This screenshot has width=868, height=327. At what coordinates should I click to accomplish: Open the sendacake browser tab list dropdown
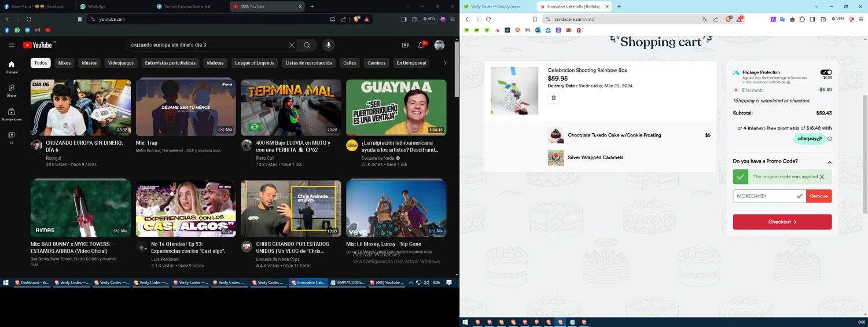(816, 6)
